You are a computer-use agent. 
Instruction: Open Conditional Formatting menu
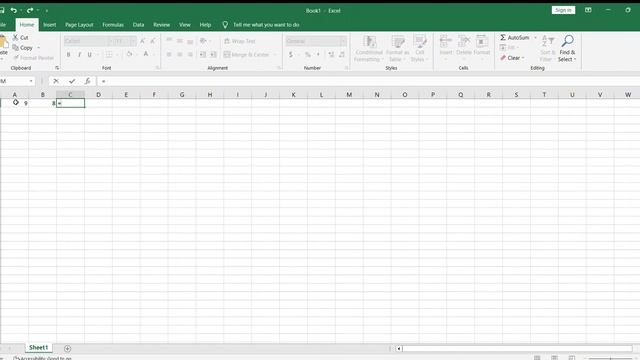pos(369,49)
